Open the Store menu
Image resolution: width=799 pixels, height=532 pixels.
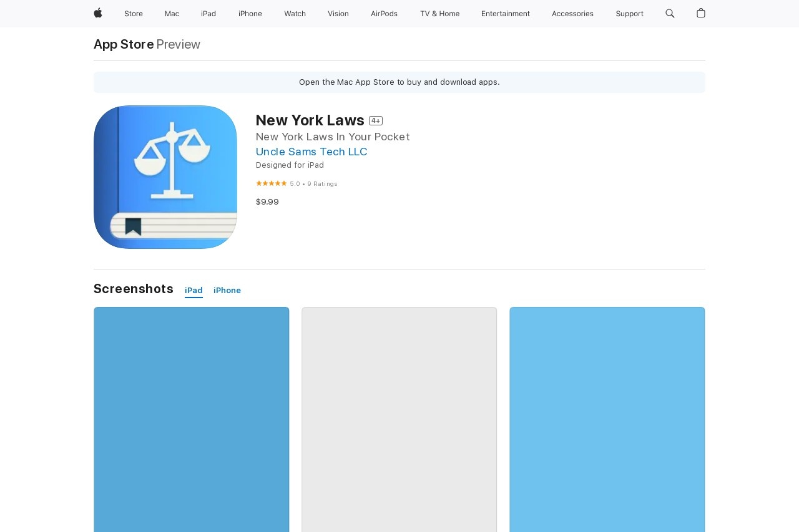pos(134,14)
